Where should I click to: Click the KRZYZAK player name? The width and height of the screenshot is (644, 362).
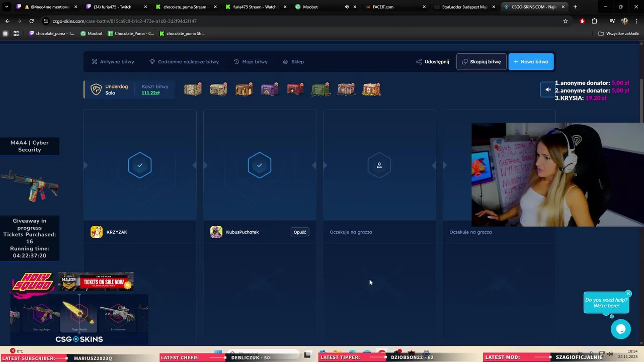(117, 232)
